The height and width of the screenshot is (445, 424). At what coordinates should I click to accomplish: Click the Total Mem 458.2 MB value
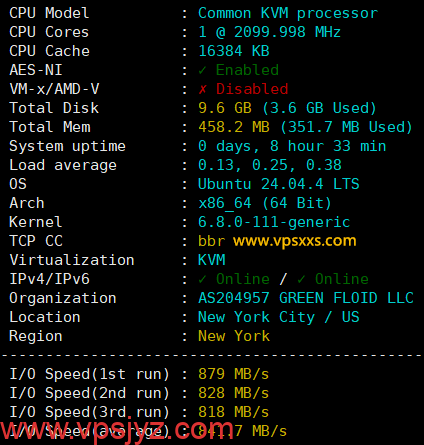[x=234, y=127]
